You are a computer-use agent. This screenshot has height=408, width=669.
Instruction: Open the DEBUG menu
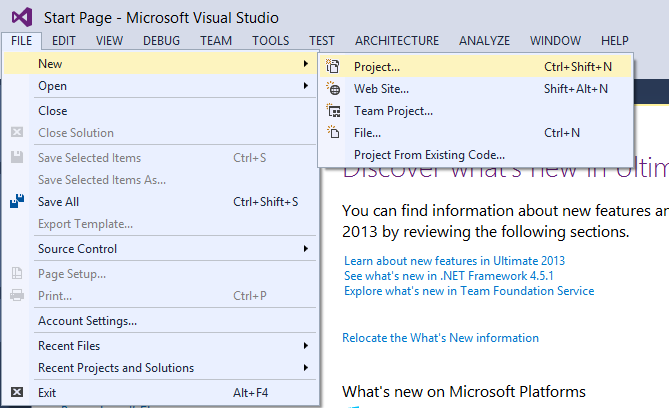point(162,41)
